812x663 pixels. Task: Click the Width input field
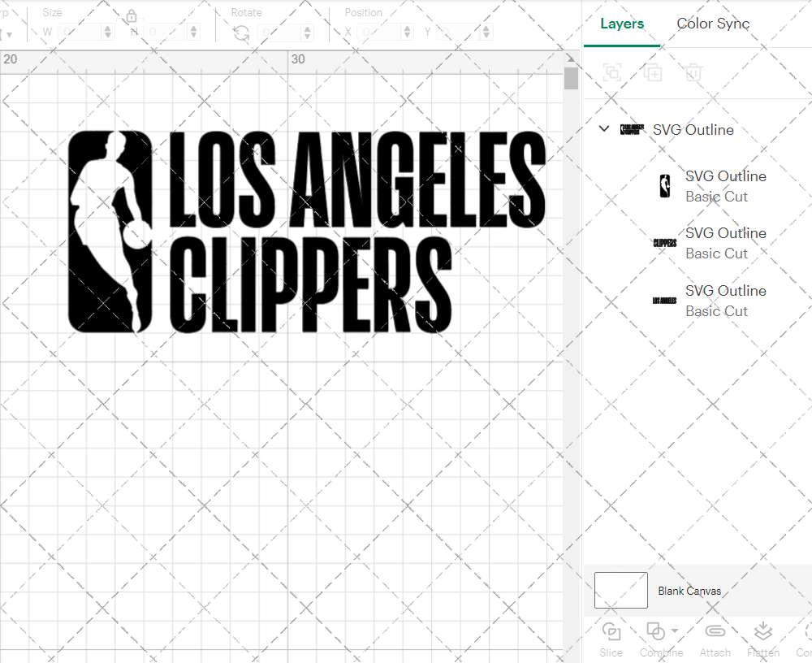pos(80,32)
